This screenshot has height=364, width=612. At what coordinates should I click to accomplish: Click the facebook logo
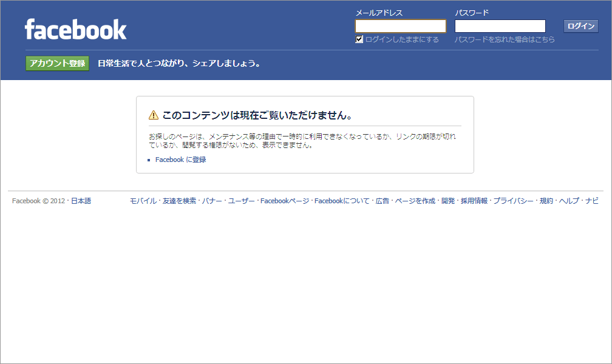76,29
